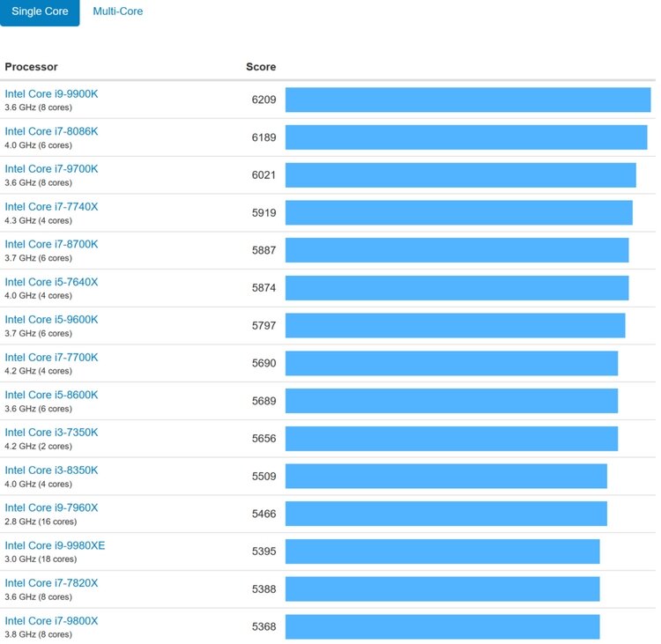Open the Intel Core i7-8700K link
This screenshot has height=644, width=661.
[51, 244]
